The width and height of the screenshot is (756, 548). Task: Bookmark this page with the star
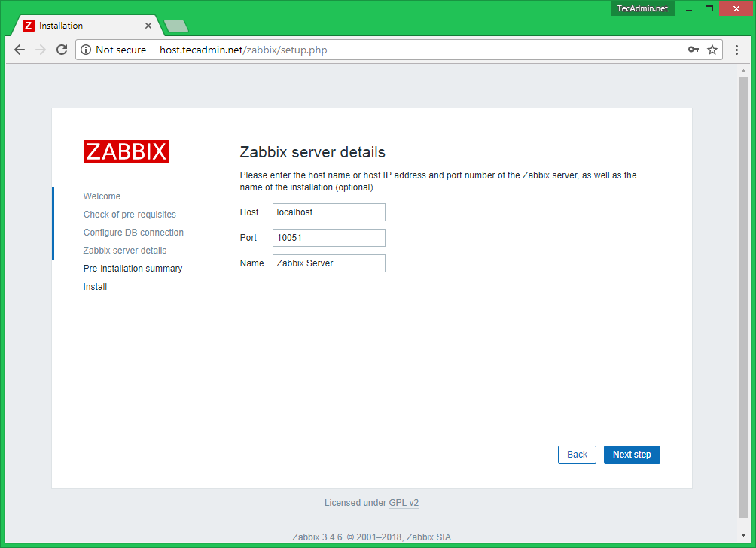(x=712, y=50)
